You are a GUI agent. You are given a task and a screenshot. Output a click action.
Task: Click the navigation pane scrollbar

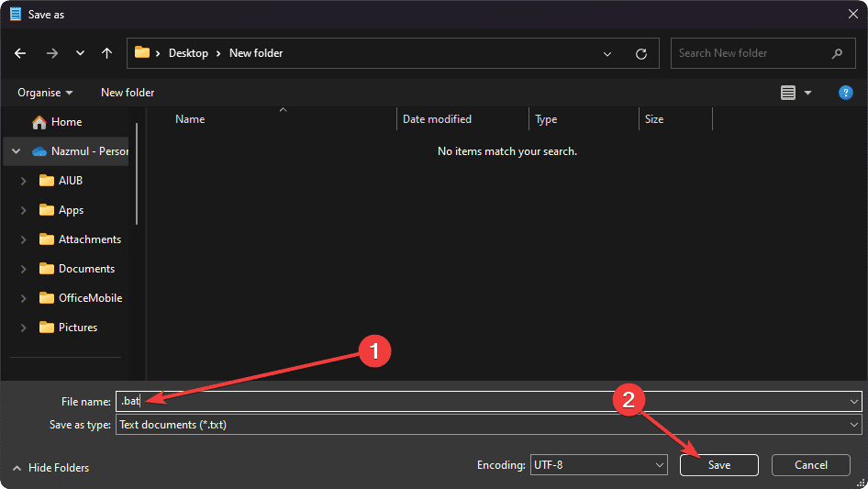[x=136, y=173]
